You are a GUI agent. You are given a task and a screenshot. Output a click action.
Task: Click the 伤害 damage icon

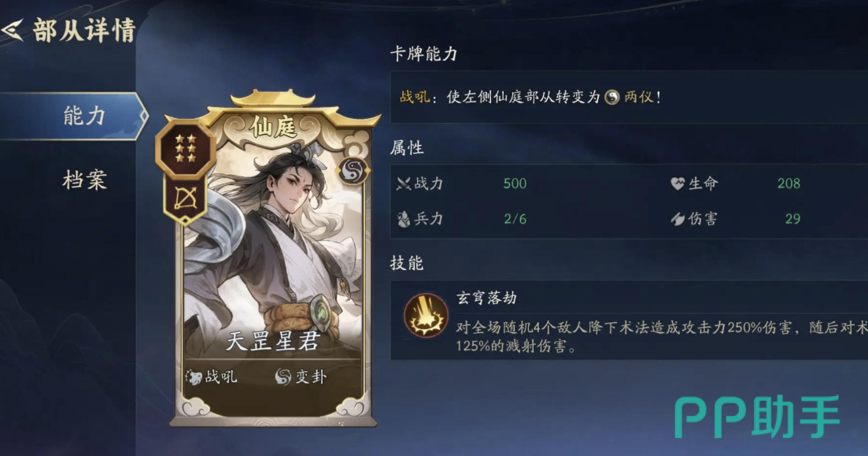coord(678,219)
